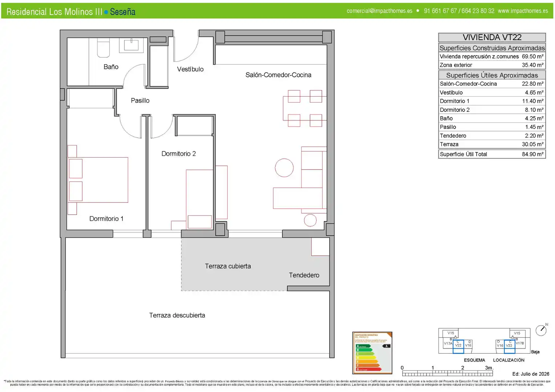Select the LOCALIZACIÓN caption
This screenshot has height=392, width=555.
click(x=509, y=360)
